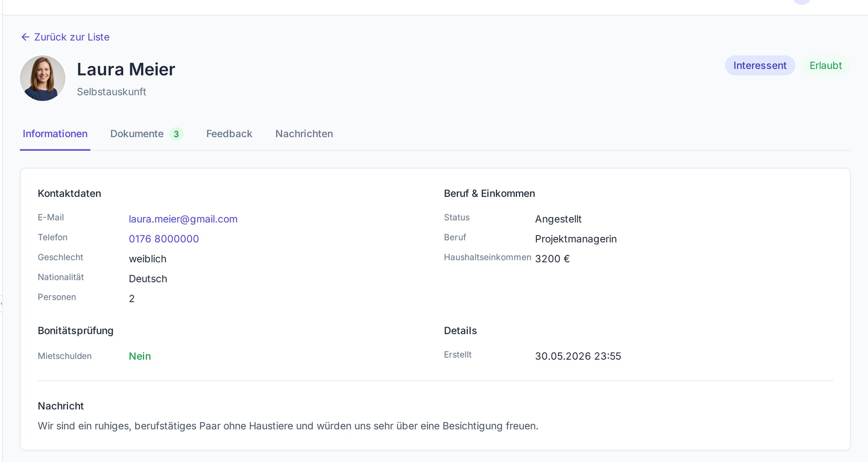
Task: Open the Feedback tab
Action: [x=229, y=134]
